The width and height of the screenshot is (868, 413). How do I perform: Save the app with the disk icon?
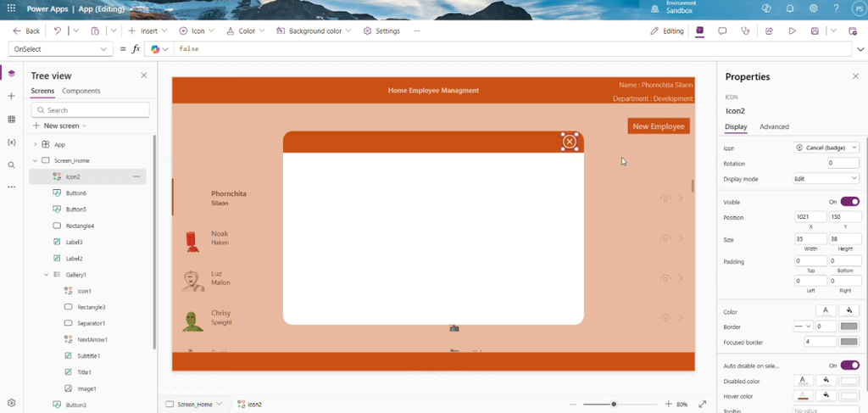[815, 31]
